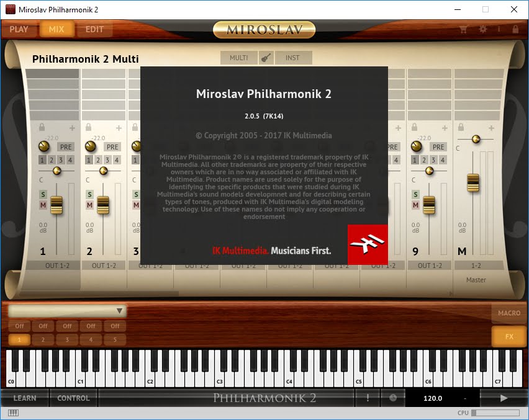This screenshot has height=420, width=529.
Task: Toggle PRE on channel 9
Action: [x=438, y=147]
